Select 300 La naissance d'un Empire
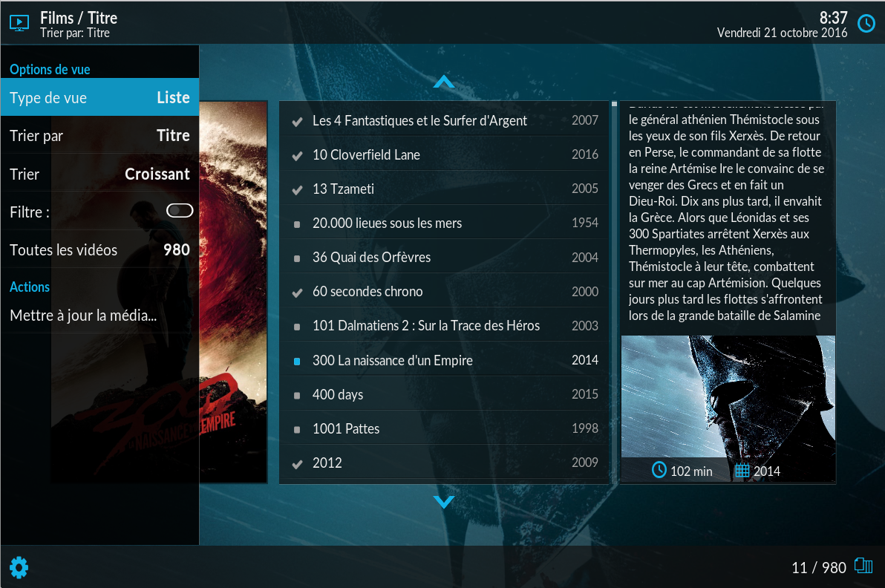This screenshot has width=885, height=588. (x=392, y=360)
